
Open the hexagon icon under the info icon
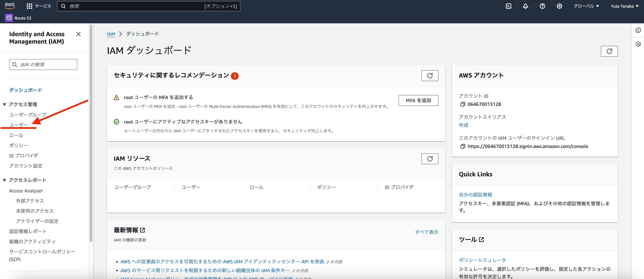click(638, 44)
